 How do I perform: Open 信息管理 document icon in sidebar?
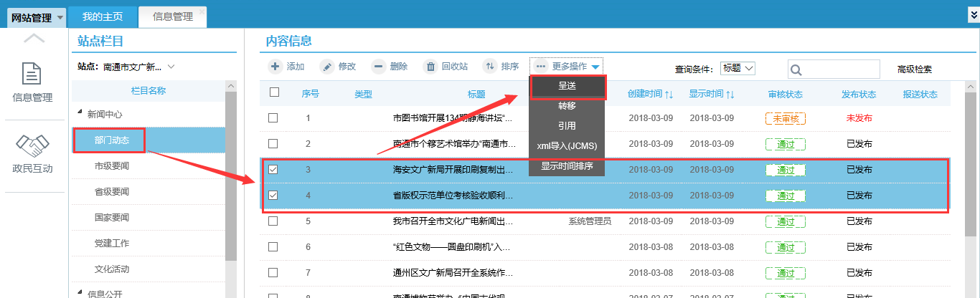pos(32,73)
